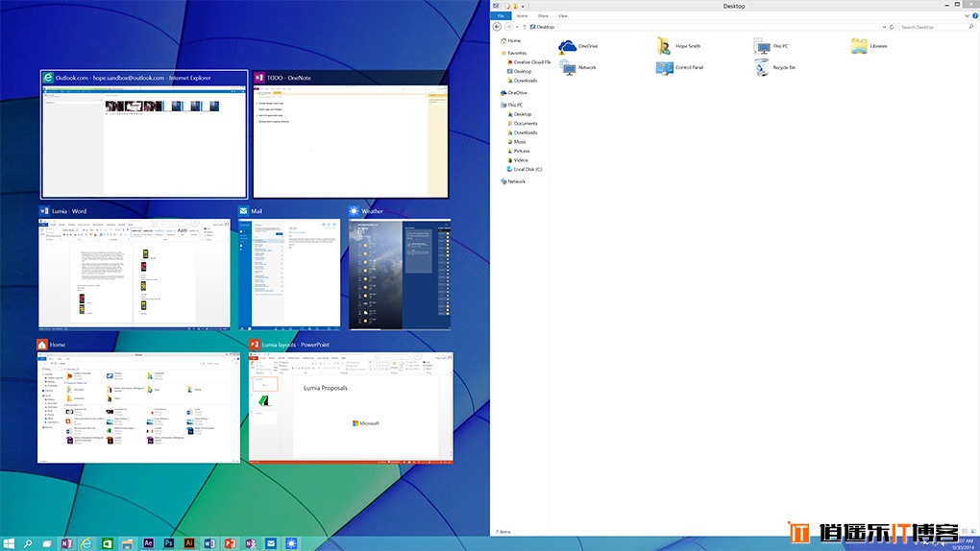The width and height of the screenshot is (980, 551).
Task: Open the OneDrive item in Desktop
Action: (578, 46)
